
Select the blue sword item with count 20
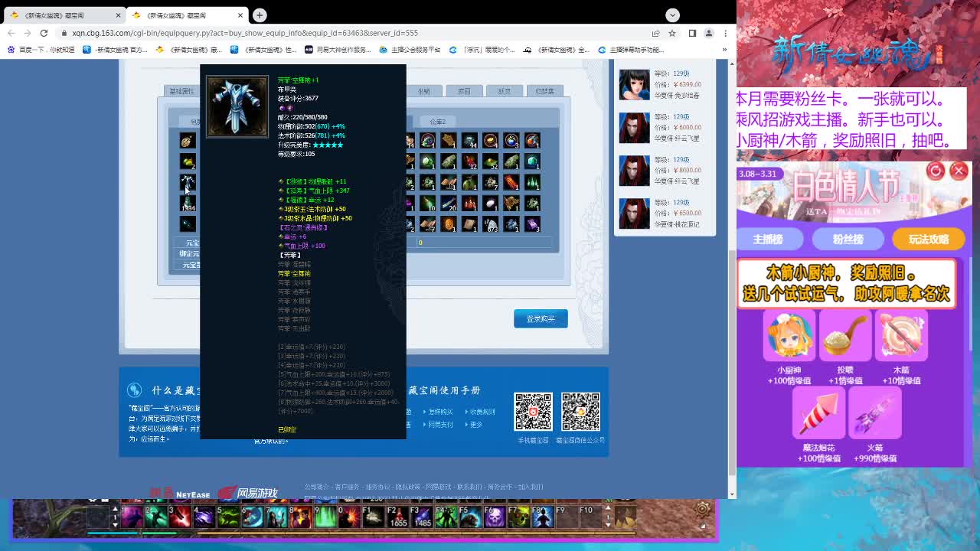point(449,203)
